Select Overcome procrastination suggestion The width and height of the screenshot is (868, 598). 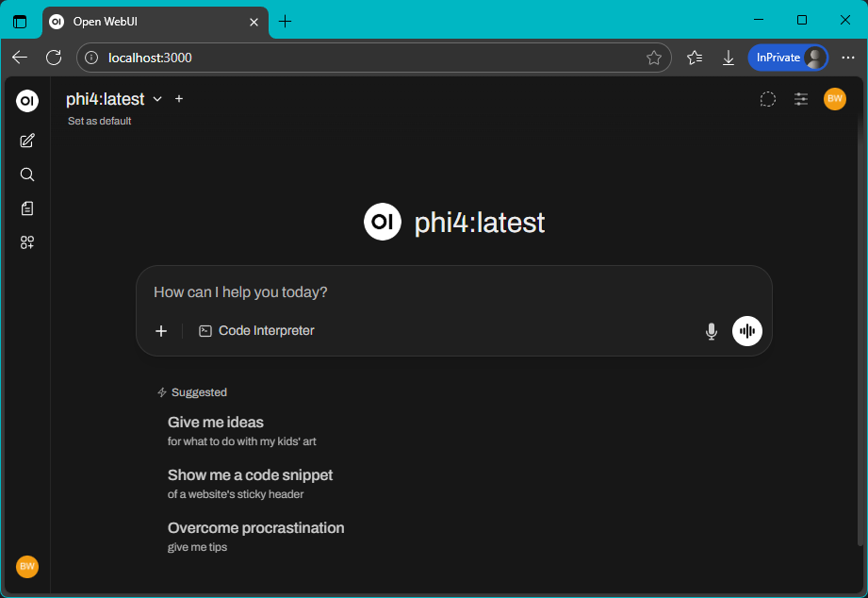[255, 537]
